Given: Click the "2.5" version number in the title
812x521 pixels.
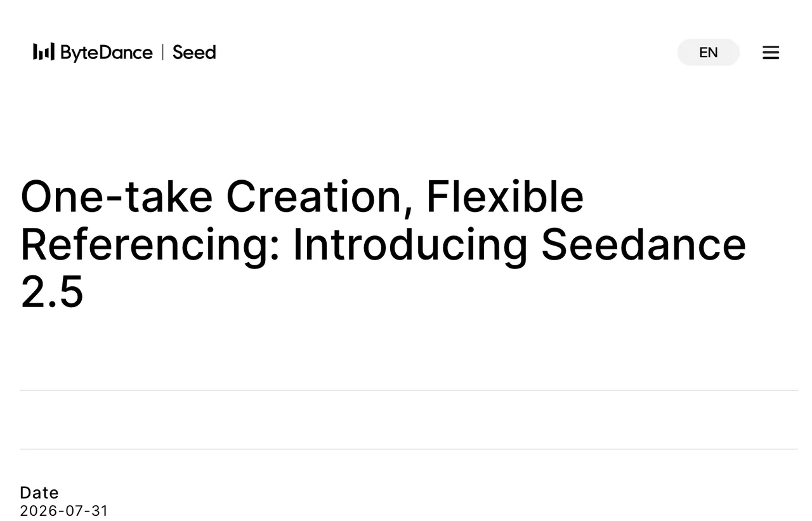Looking at the screenshot, I should point(52,293).
